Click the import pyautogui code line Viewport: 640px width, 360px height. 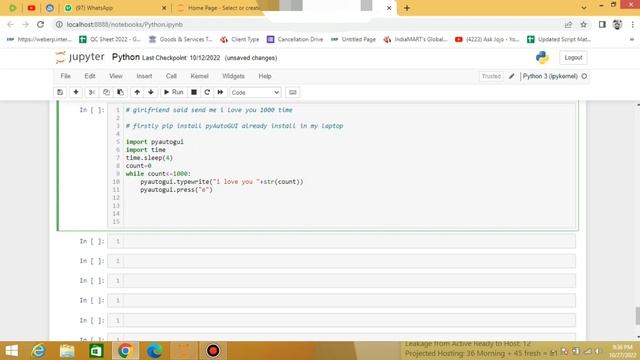(x=155, y=142)
